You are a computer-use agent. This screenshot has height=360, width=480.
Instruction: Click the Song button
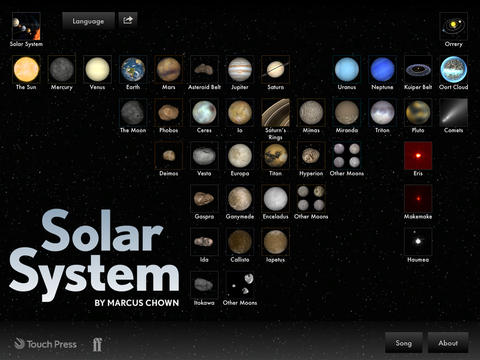point(404,343)
